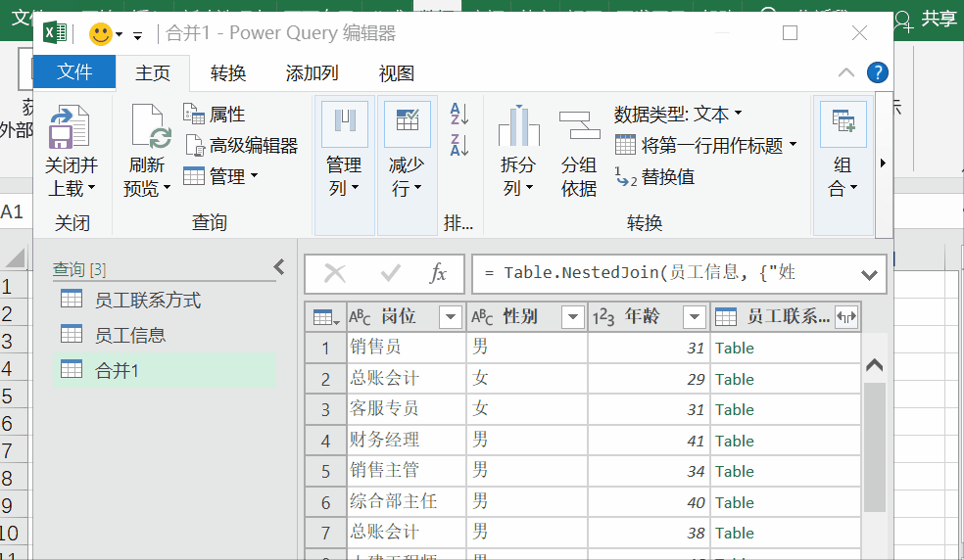Collapse the ribbon with the caret icon
This screenshot has height=560, width=964.
846,72
